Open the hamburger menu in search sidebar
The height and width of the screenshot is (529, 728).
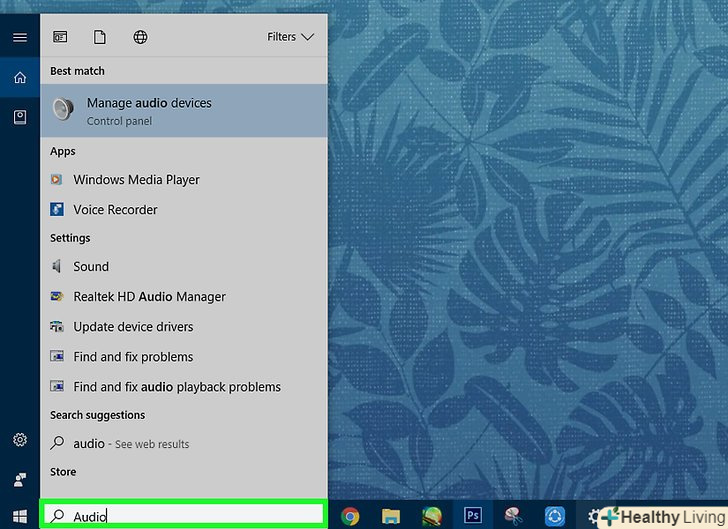click(19, 37)
